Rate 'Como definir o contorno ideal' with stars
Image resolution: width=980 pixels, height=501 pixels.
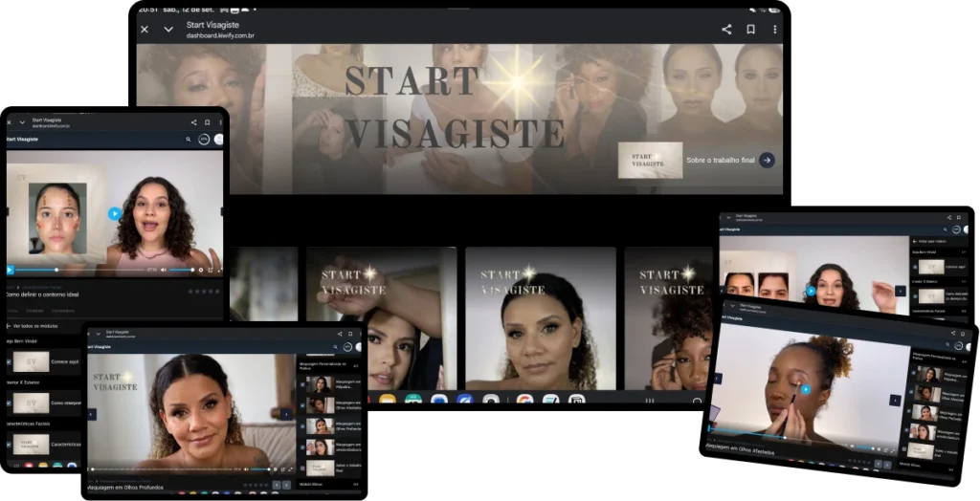pyautogui.click(x=204, y=291)
